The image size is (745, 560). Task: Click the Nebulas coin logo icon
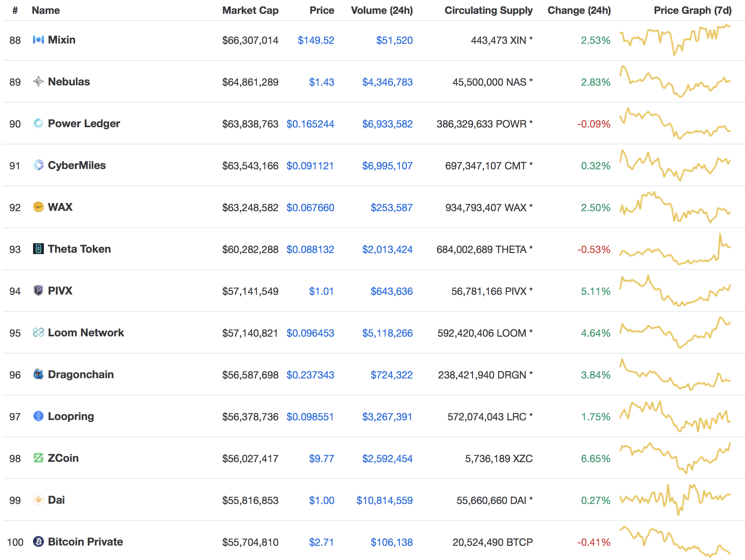pos(38,82)
